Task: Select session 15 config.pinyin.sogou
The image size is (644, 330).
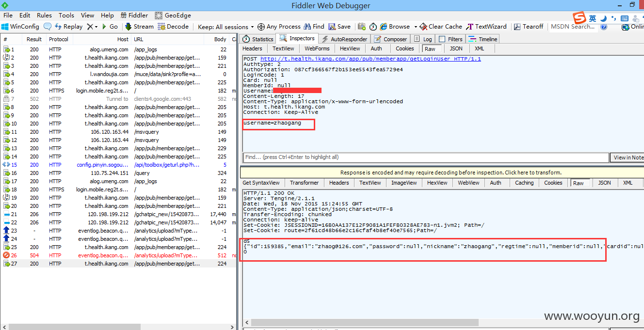Action: pyautogui.click(x=118, y=165)
